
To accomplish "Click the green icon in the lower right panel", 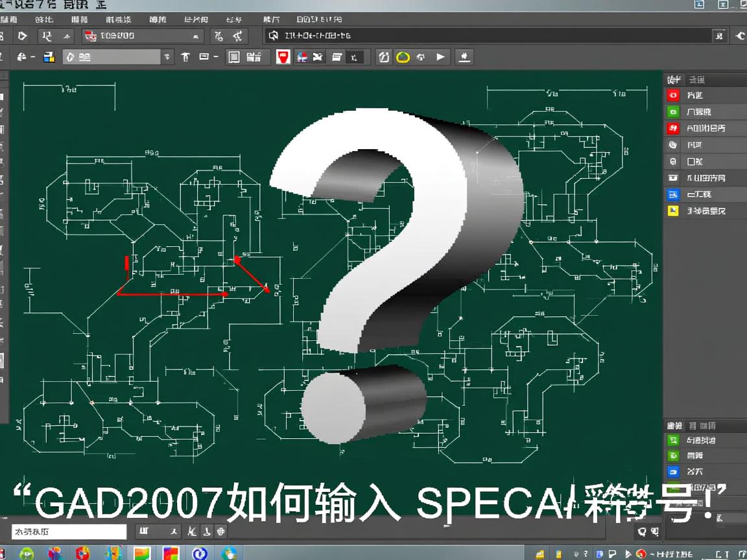I will [x=673, y=439].
